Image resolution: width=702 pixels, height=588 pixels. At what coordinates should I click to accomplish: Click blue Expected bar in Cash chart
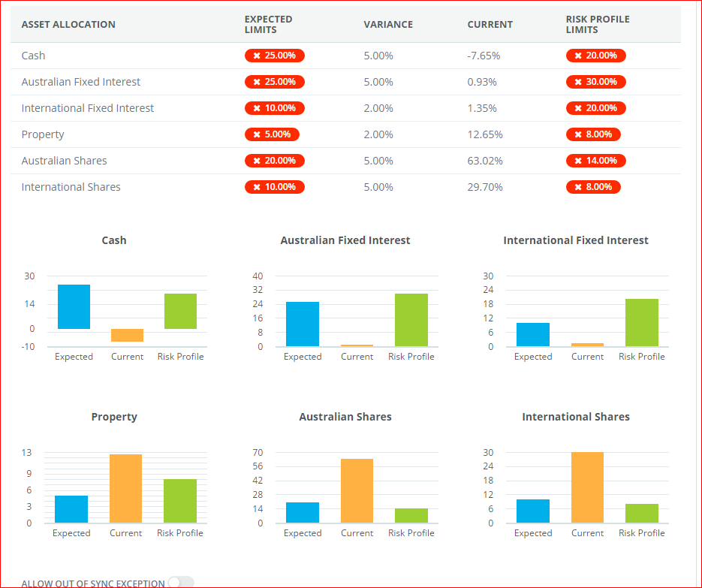tap(74, 306)
